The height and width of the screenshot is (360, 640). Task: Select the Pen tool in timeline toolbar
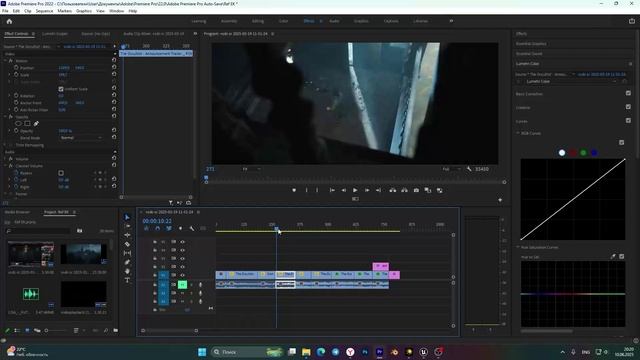tap(127, 262)
